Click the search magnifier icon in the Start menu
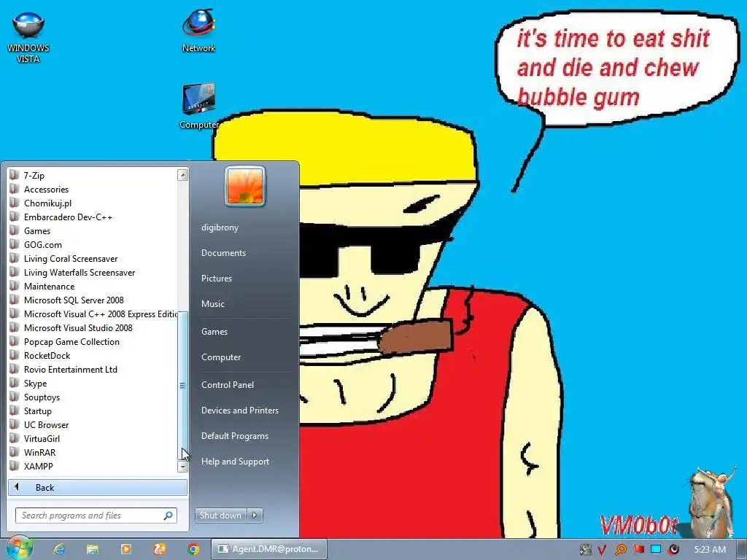The image size is (747, 560). (x=169, y=516)
